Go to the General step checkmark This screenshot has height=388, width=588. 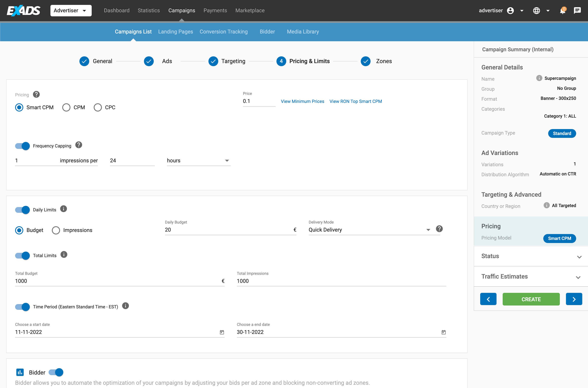pos(84,61)
